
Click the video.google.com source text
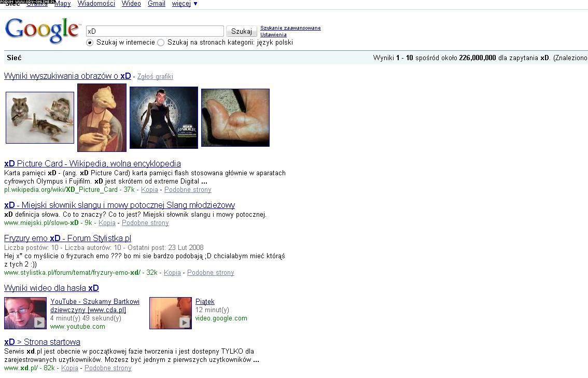coord(221,318)
